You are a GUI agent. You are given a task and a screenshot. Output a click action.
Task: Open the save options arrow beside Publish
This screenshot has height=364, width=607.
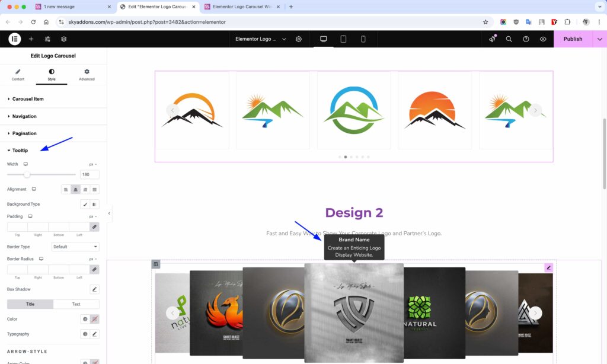tap(600, 39)
